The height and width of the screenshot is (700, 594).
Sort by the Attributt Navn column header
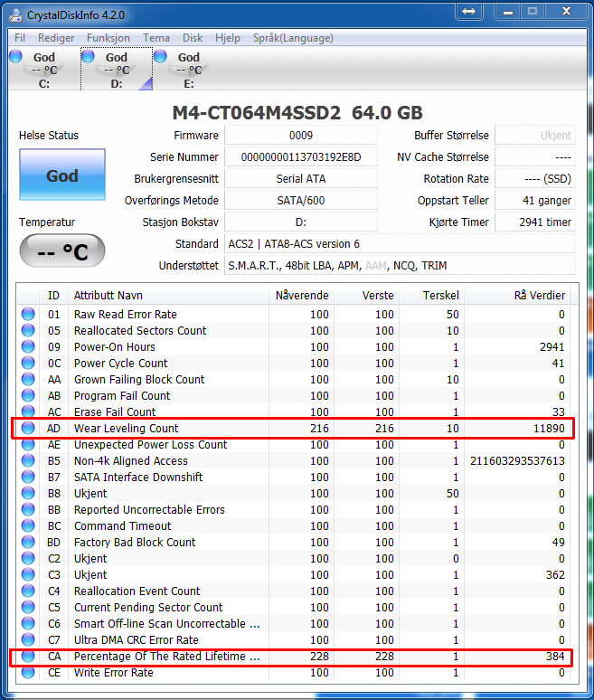click(168, 295)
